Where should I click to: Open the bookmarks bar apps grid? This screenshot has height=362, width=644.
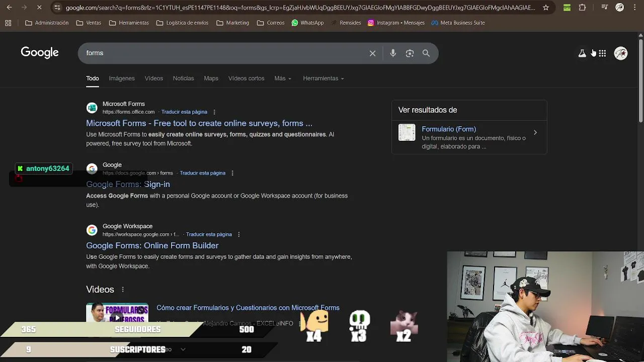[x=8, y=23]
